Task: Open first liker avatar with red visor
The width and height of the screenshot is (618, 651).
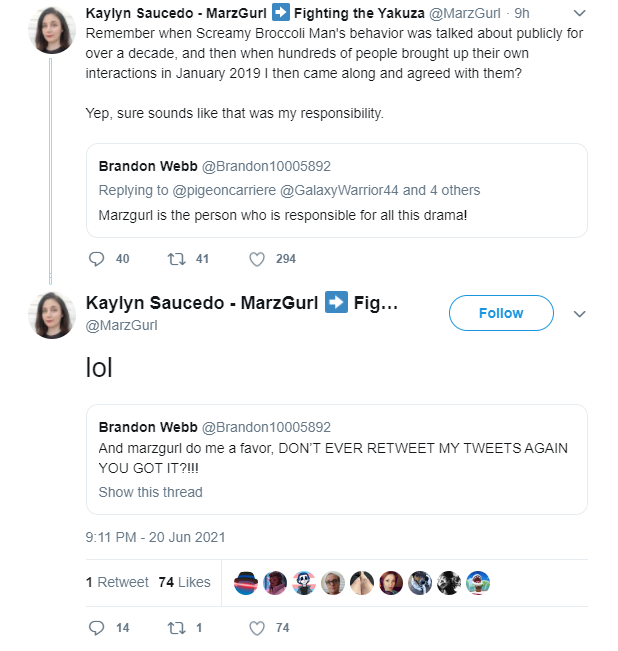Action: tap(246, 583)
